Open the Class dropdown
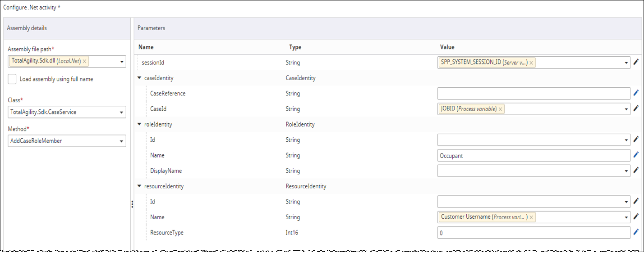 pos(122,113)
